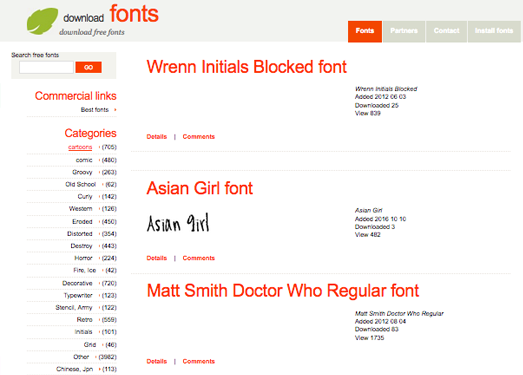523x375 pixels.
Task: Click the 'View 839' text
Action: point(368,113)
